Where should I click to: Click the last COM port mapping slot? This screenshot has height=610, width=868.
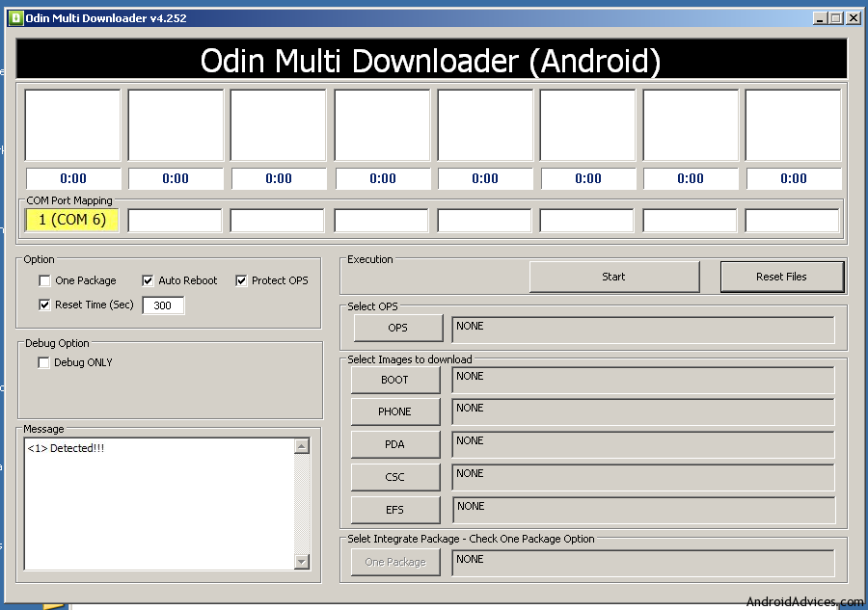pyautogui.click(x=792, y=220)
